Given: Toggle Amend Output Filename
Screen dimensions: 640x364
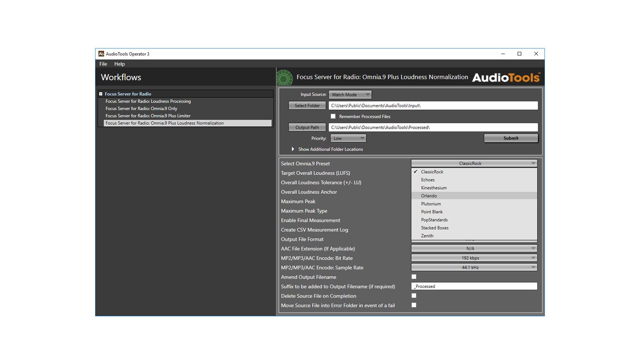Looking at the screenshot, I should [x=414, y=277].
